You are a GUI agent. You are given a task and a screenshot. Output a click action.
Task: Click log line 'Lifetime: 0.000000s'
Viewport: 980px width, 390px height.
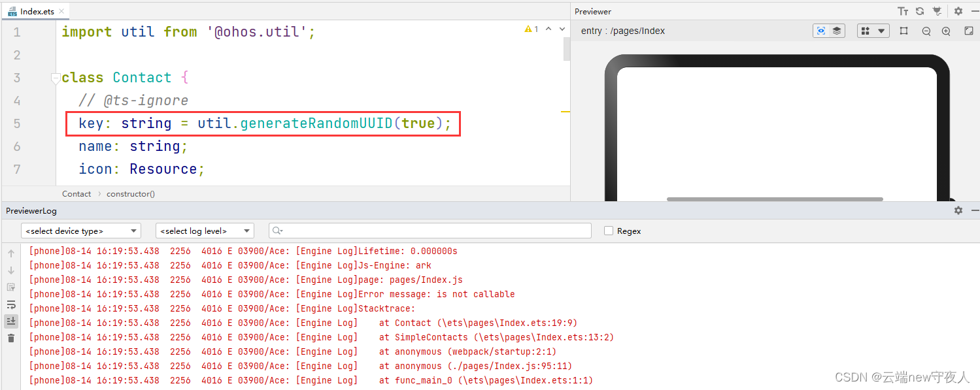pos(408,251)
